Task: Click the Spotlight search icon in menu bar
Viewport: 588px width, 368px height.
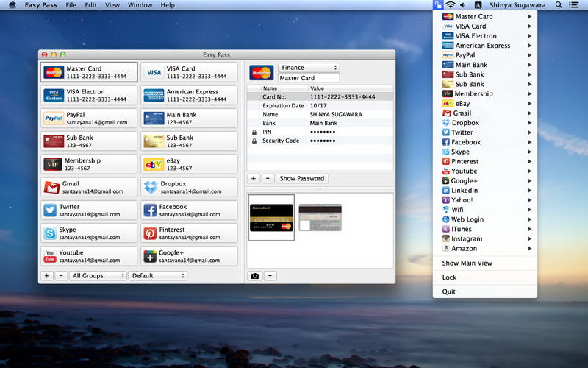Action: point(559,5)
